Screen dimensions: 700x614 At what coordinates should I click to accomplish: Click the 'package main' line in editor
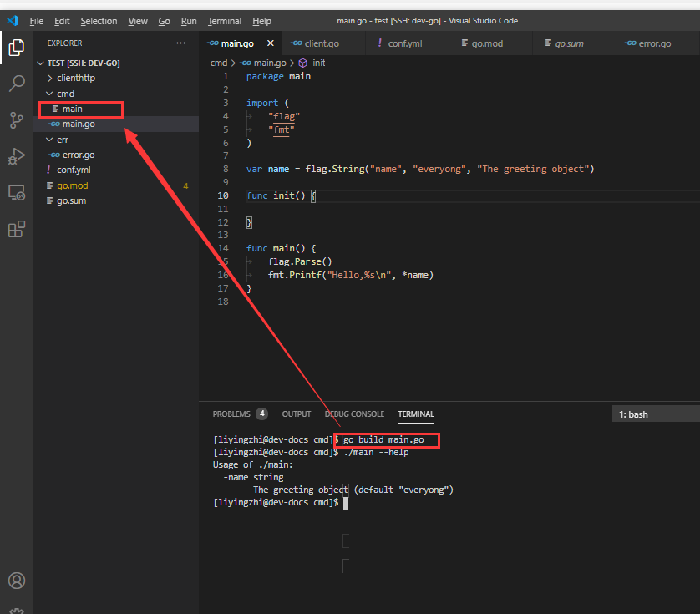click(278, 76)
